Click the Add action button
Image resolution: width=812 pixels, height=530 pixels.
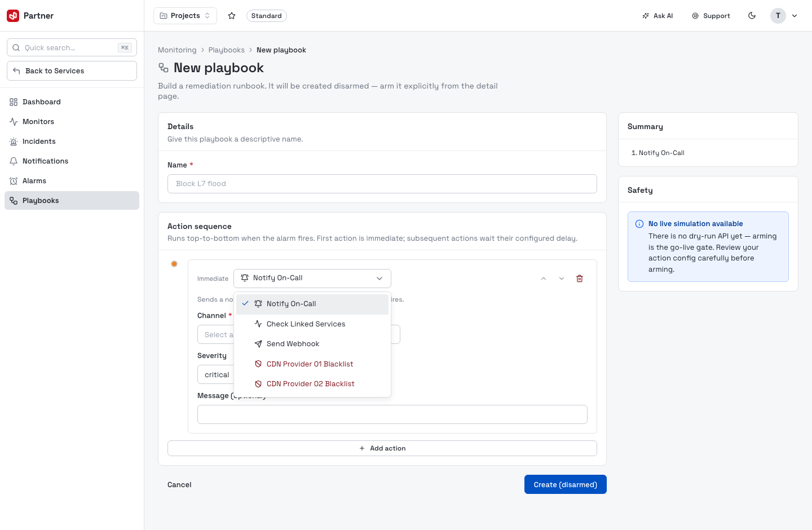(382, 448)
